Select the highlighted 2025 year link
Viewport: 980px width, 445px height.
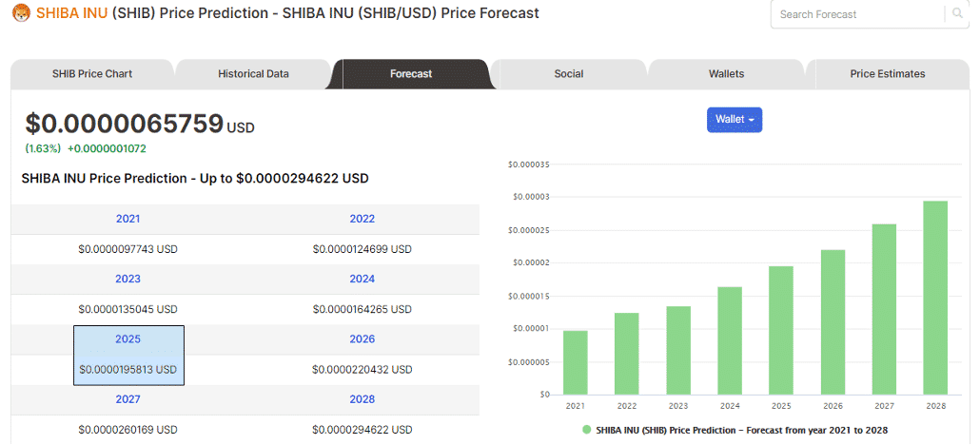click(128, 339)
